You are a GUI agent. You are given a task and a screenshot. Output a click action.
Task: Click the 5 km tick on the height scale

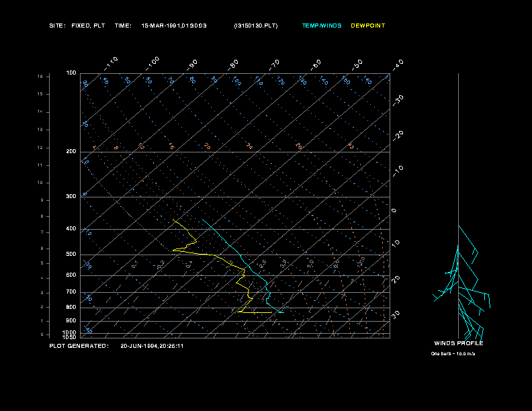pyautogui.click(x=42, y=263)
